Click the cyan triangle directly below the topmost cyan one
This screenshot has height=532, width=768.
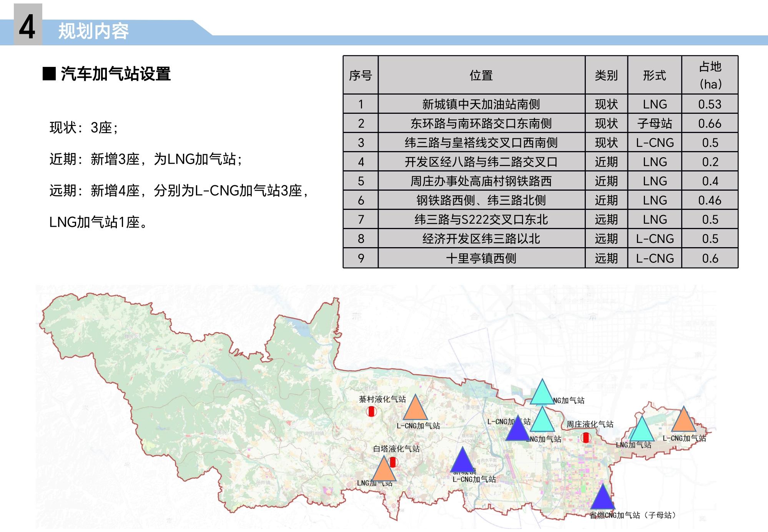(542, 419)
